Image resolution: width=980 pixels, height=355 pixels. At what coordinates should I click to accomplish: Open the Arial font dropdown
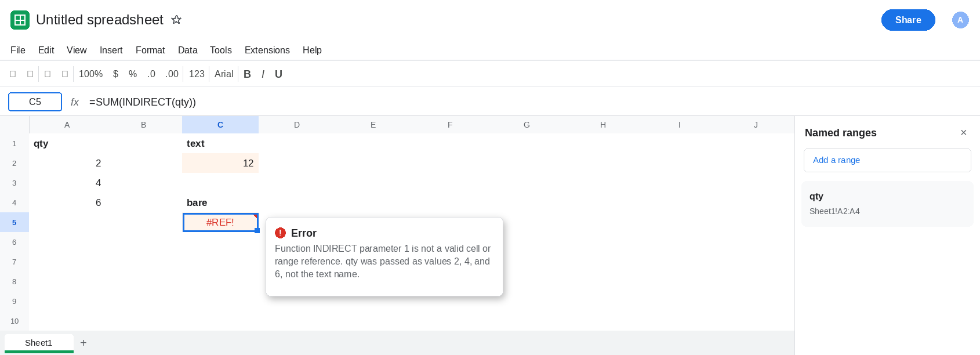(x=224, y=74)
